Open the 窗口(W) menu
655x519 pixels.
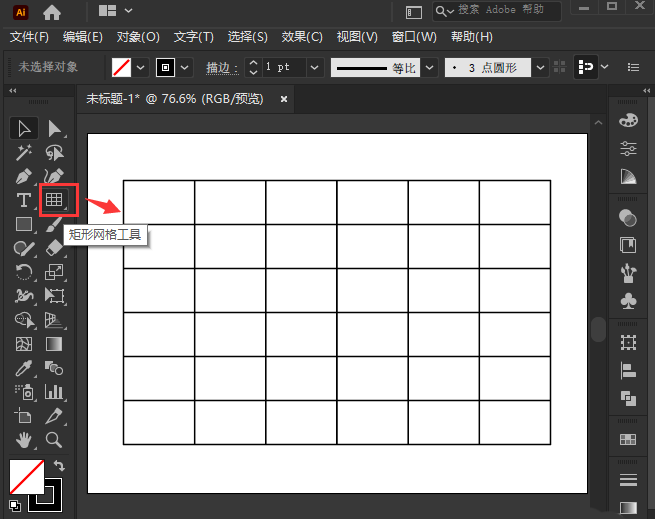[x=414, y=37]
